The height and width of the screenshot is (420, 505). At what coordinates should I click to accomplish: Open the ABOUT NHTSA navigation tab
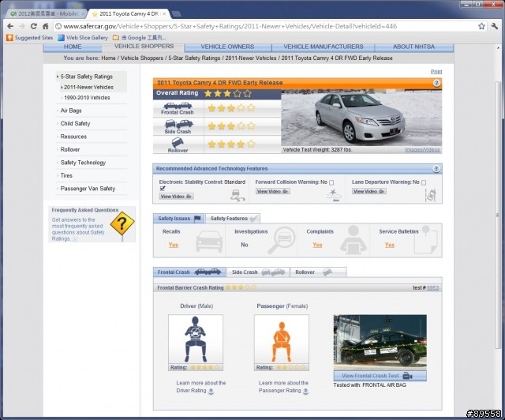pos(413,47)
